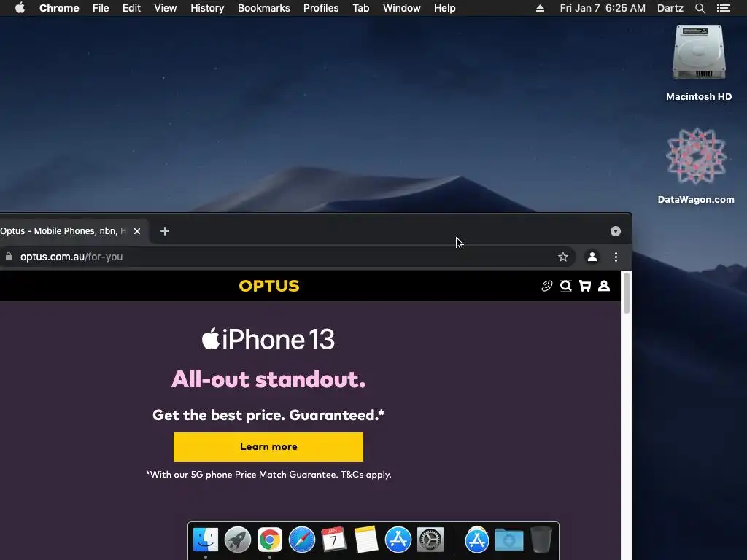Open the Profiles menu
The image size is (747, 560).
click(x=321, y=8)
